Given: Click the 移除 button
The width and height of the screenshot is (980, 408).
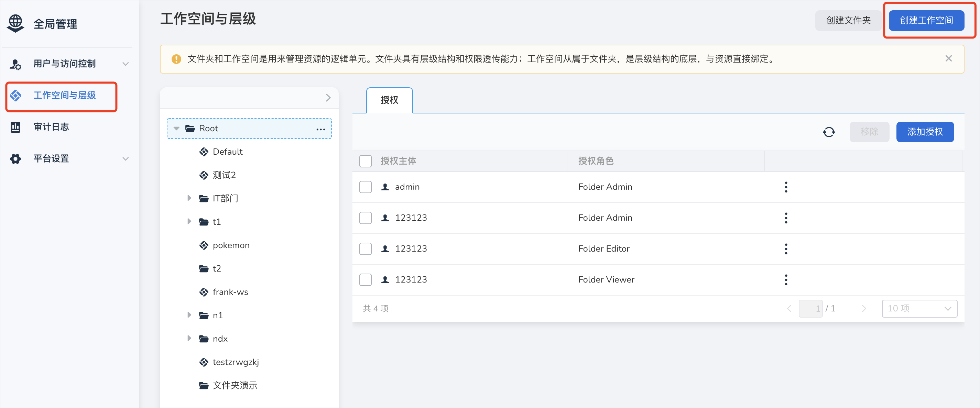Looking at the screenshot, I should coord(869,132).
